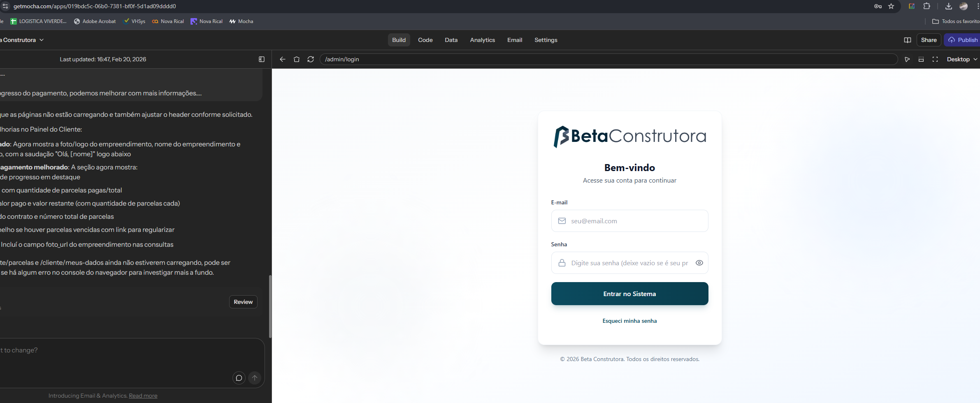Click the chat bubble icon
The width and height of the screenshot is (980, 403).
point(239,378)
